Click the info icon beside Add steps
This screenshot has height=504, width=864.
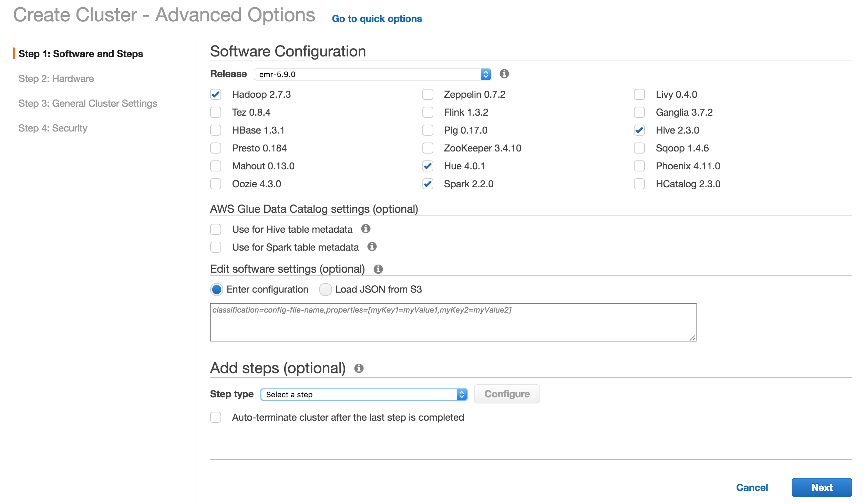tap(359, 368)
